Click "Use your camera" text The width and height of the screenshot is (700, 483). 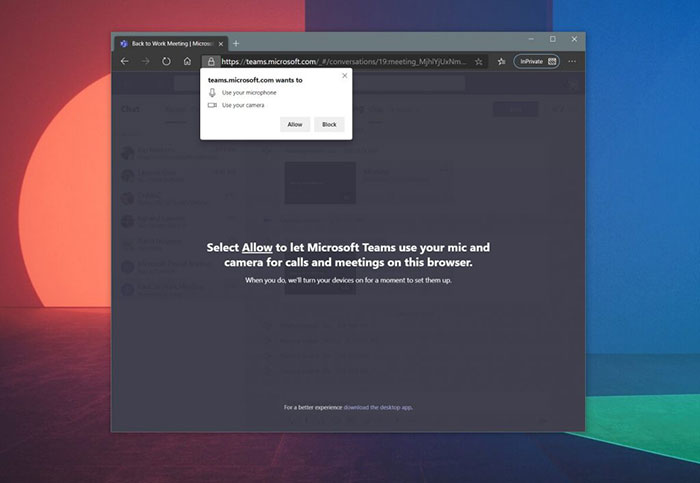[243, 105]
